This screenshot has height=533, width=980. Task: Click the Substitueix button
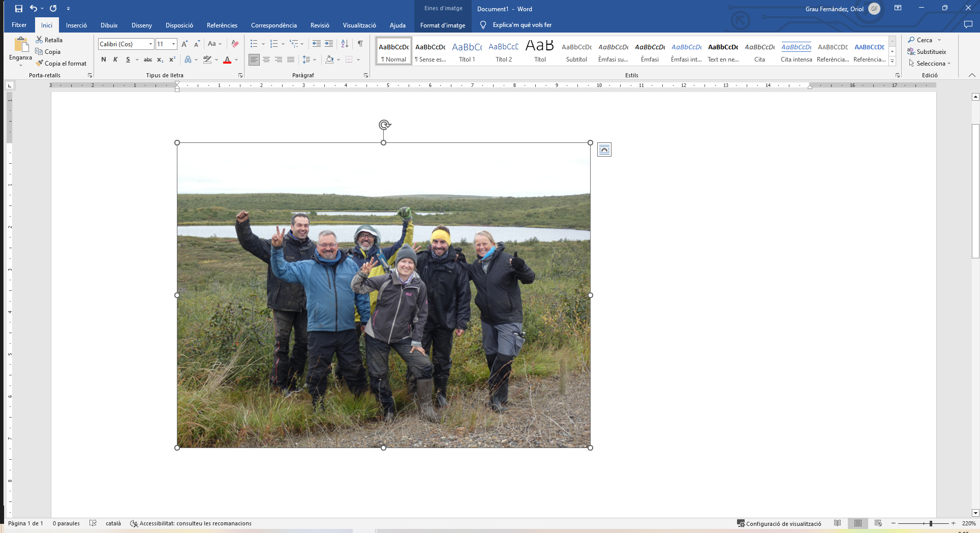[x=927, y=52]
